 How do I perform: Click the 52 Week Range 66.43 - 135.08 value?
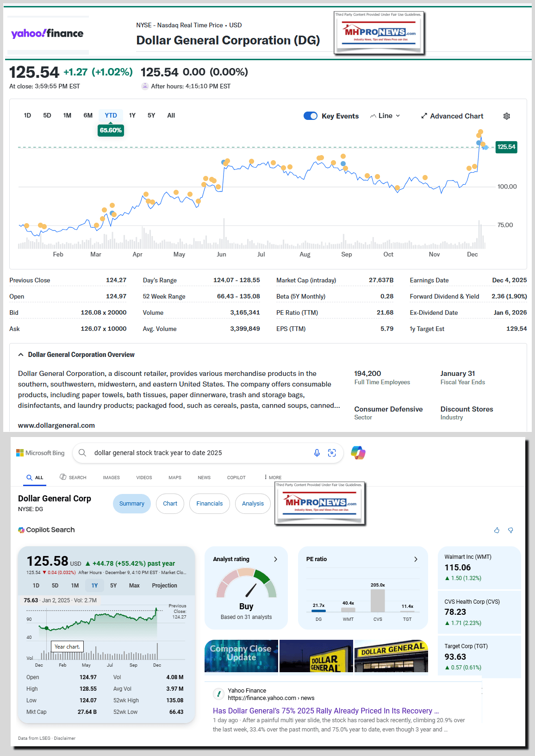click(x=238, y=296)
